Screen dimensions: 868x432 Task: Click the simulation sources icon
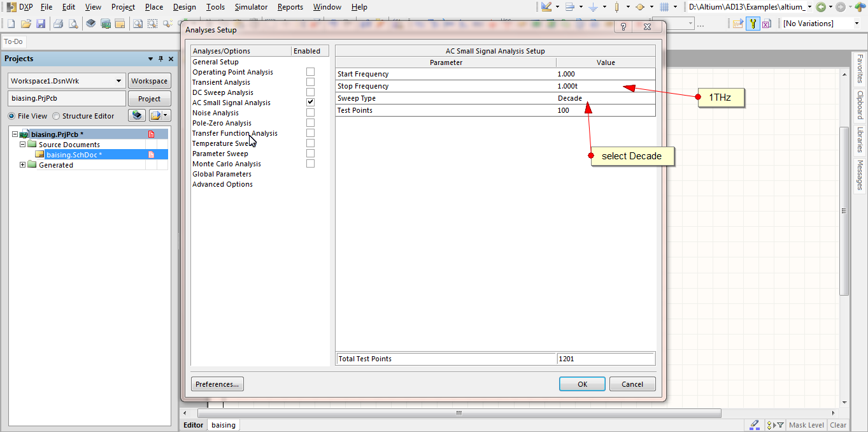640,7
